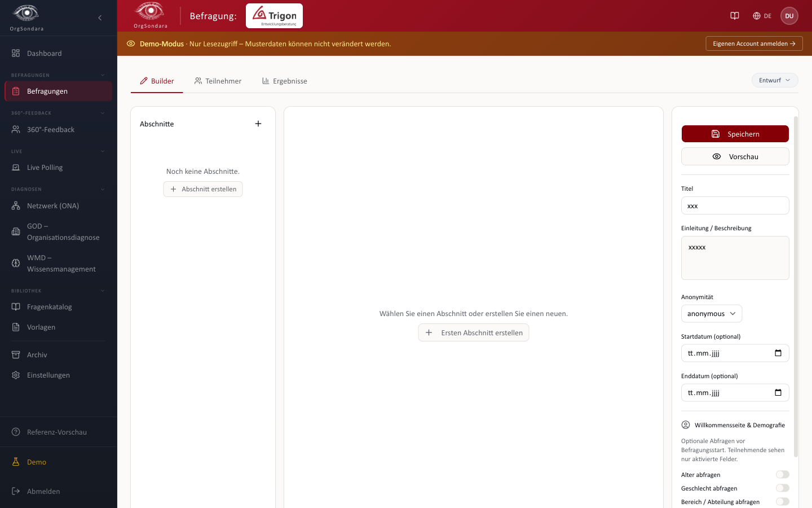Open Fragenkatalog library

coord(59,306)
